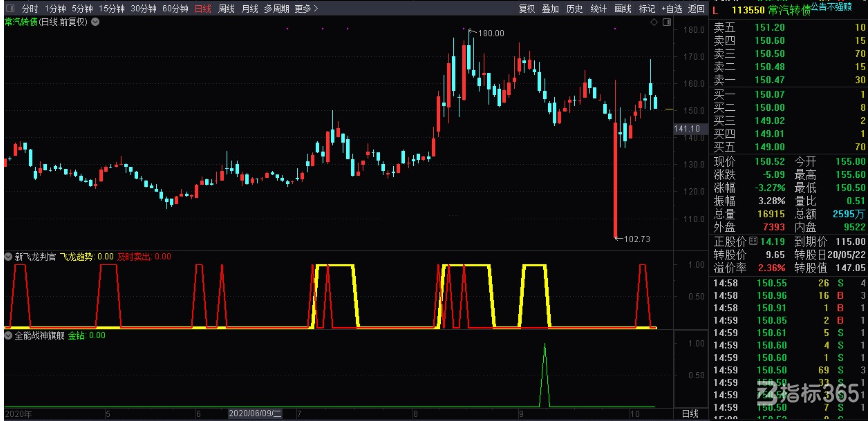
Task: Expand the 更多 > period options
Action: (x=306, y=8)
